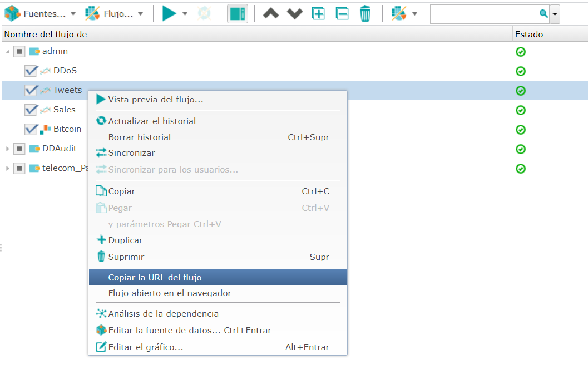Screen dimensions: 588x374
Task: Collapse the admin tree folder
Action: point(7,52)
